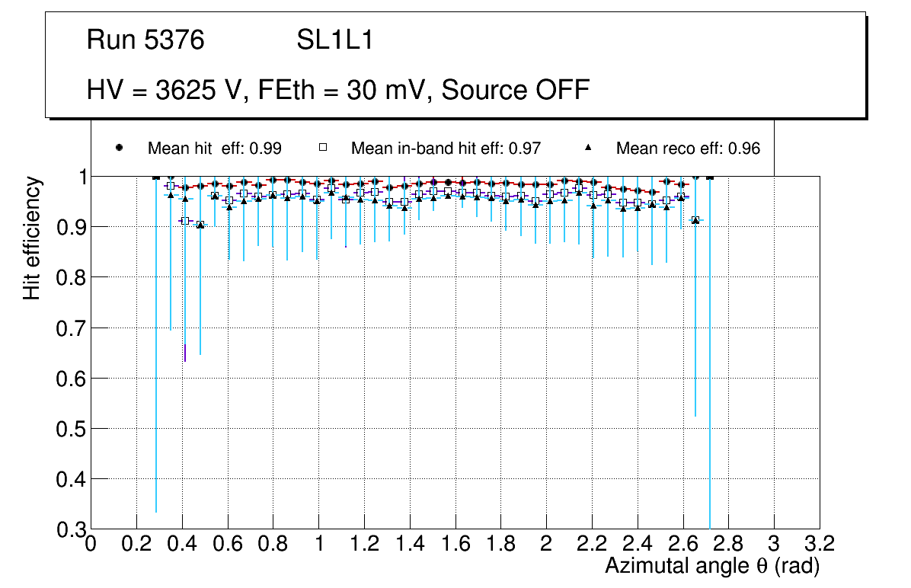Image resolution: width=911 pixels, height=588 pixels.
Task: Click the open square legend marker
Action: click(x=322, y=148)
